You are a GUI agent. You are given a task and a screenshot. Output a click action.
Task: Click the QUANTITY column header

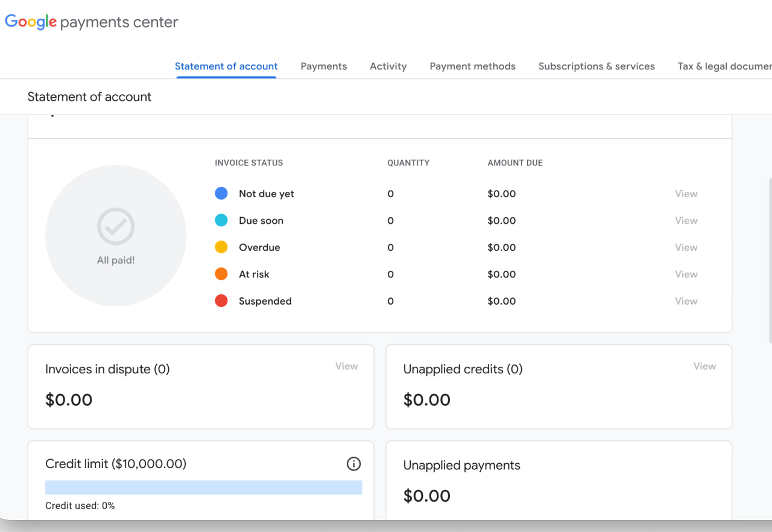point(408,163)
